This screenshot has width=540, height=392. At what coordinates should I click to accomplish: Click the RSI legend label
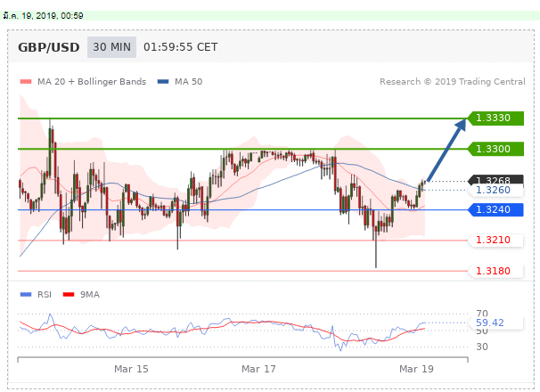pos(45,295)
